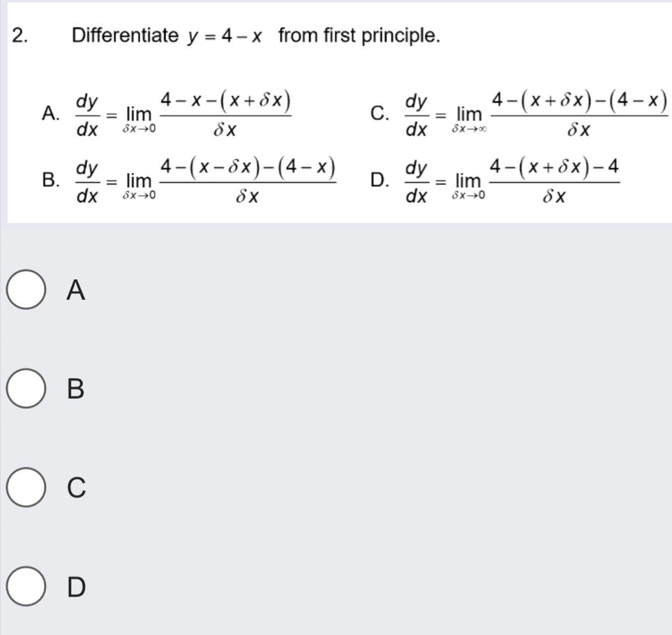Screen dimensions: 672x635
Task: Click the "A." letter before the first formula
Action: (x=50, y=112)
